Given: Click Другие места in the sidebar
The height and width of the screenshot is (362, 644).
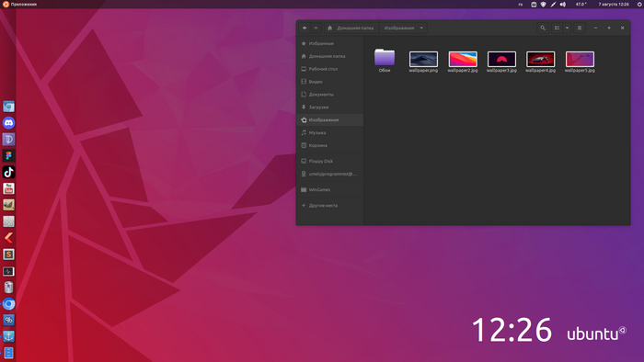Looking at the screenshot, I should pos(329,206).
